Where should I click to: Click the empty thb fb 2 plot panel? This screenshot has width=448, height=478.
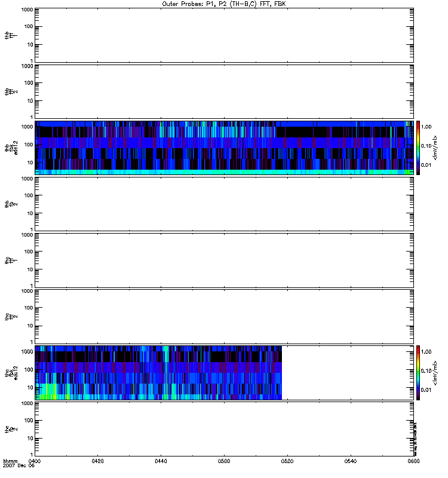click(x=224, y=204)
